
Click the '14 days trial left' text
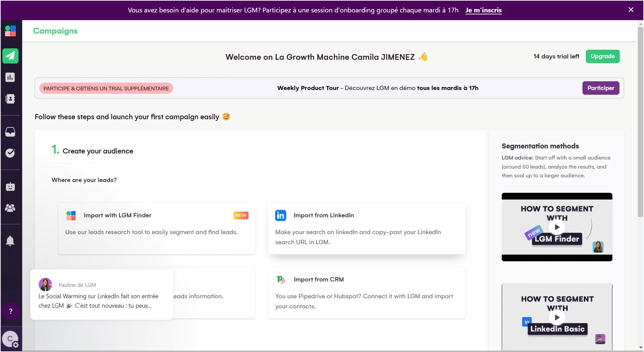[x=556, y=56]
